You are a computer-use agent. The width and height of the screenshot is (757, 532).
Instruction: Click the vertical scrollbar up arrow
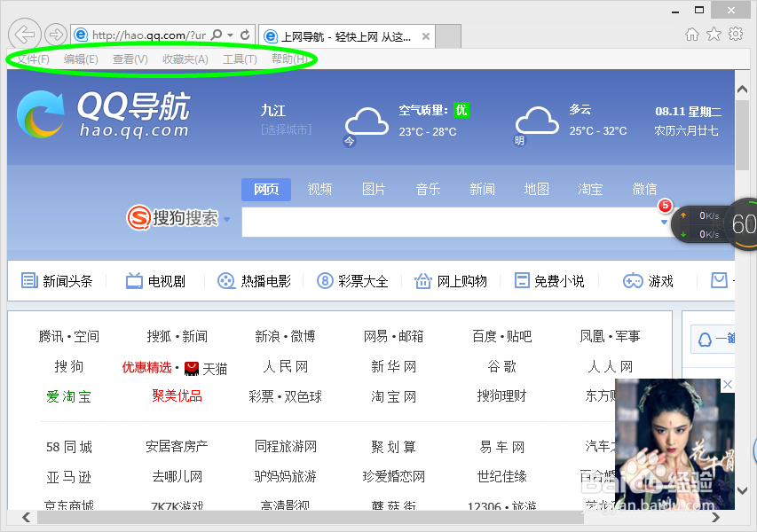point(743,90)
